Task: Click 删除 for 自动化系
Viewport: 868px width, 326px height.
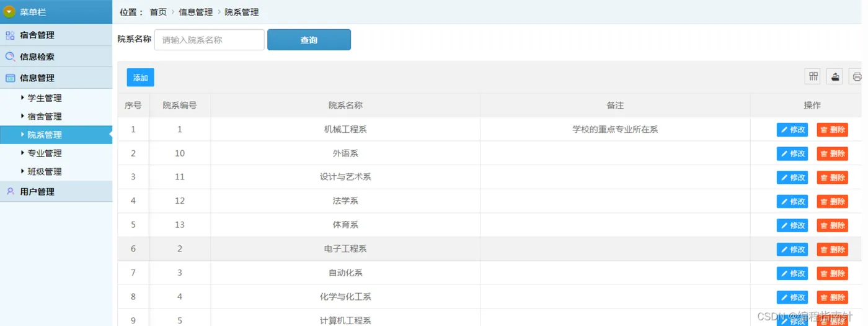Action: click(x=832, y=273)
